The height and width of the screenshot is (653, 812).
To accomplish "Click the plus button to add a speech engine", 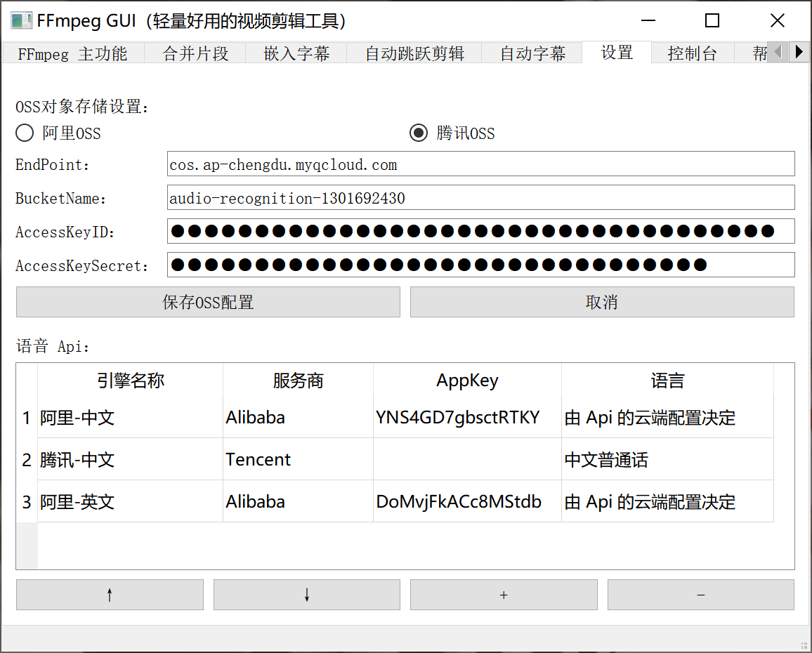I will coord(504,595).
